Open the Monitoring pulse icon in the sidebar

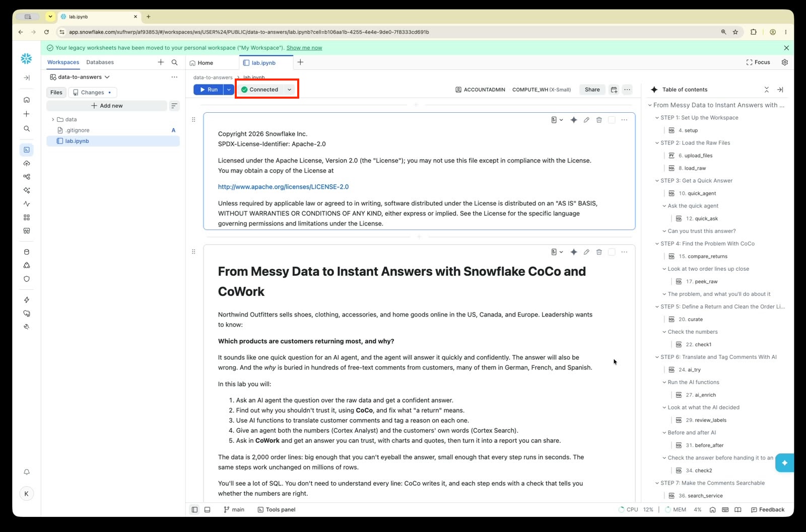point(27,204)
